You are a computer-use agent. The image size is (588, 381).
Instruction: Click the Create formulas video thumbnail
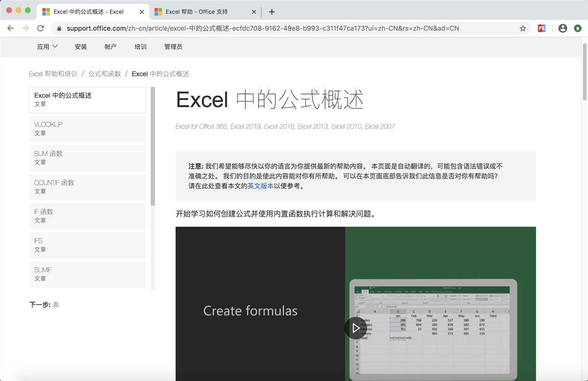point(356,304)
